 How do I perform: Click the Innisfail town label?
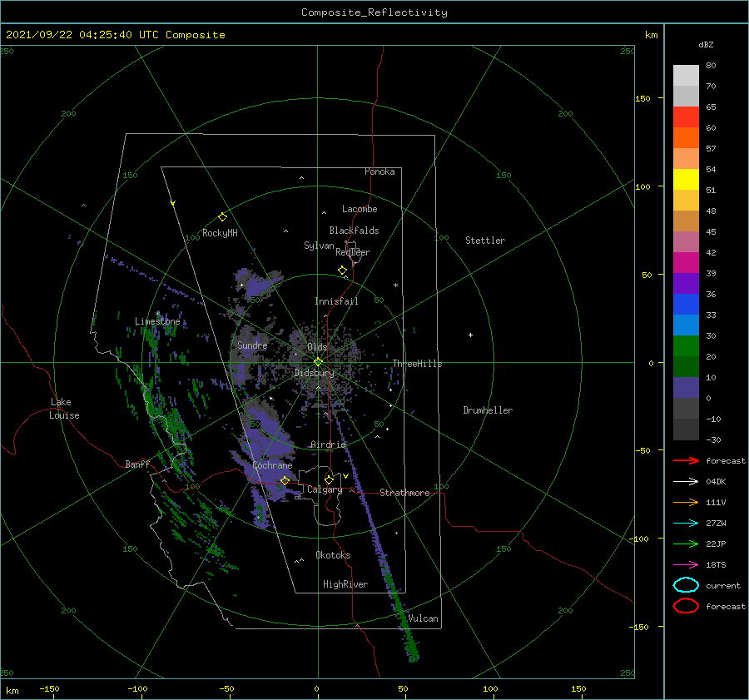pyautogui.click(x=336, y=301)
